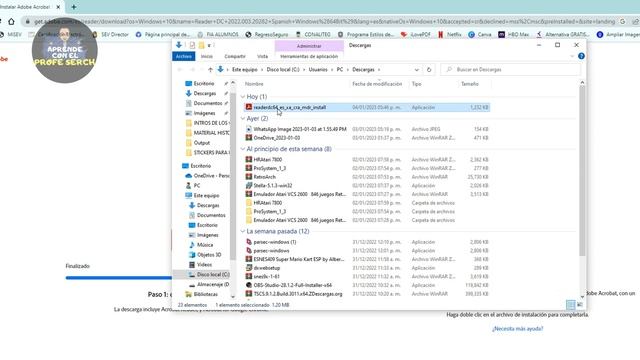Click the Disco local (C:) breadcrumb

coord(283,70)
